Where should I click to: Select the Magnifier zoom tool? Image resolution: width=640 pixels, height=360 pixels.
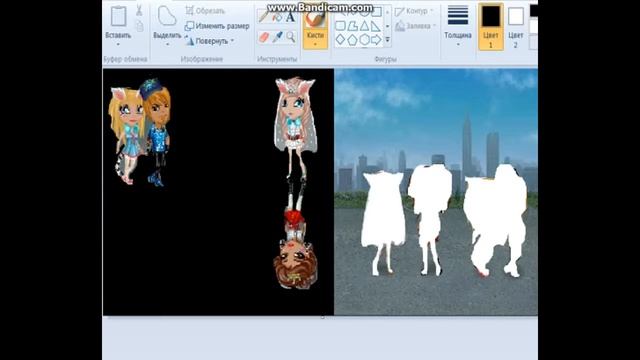point(291,37)
